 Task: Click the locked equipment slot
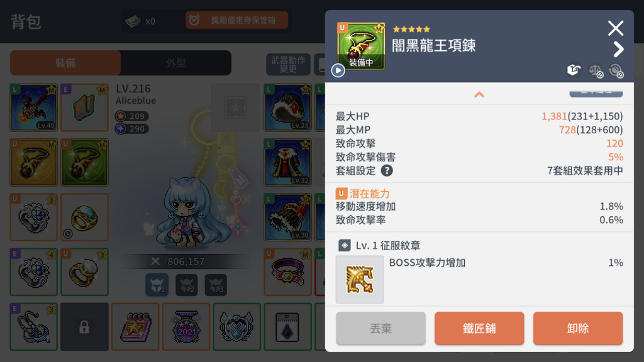(84, 327)
